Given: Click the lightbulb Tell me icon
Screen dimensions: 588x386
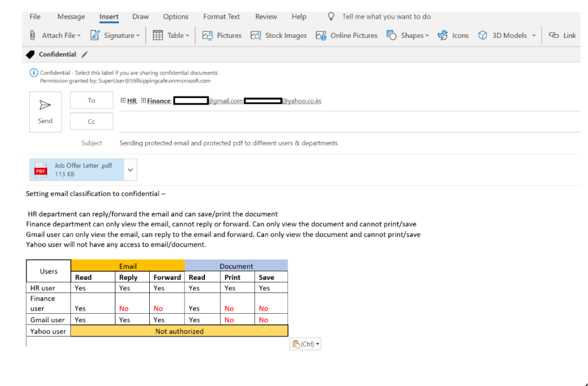Looking at the screenshot, I should (331, 17).
